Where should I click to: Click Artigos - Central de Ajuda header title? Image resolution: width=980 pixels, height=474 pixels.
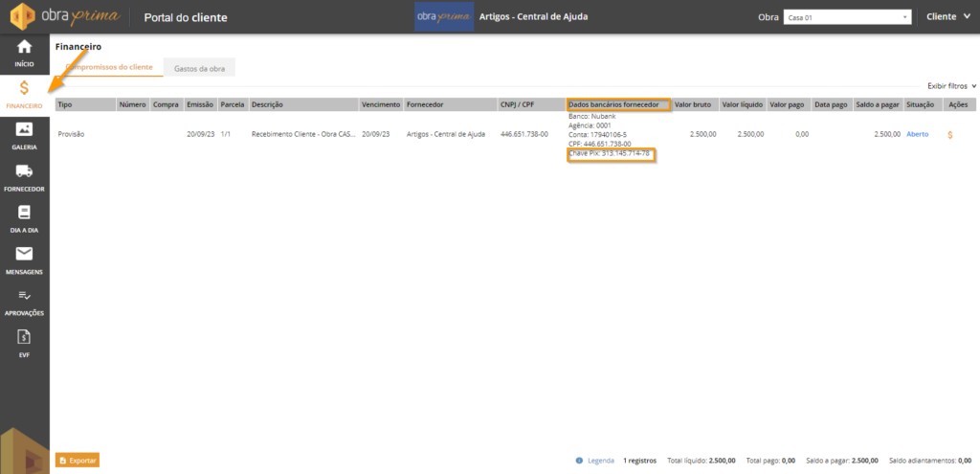pyautogui.click(x=533, y=17)
